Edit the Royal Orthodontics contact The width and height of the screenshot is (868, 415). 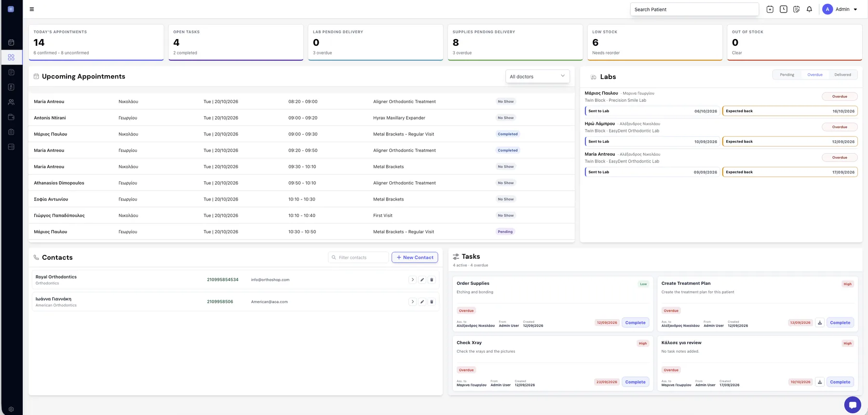(422, 280)
